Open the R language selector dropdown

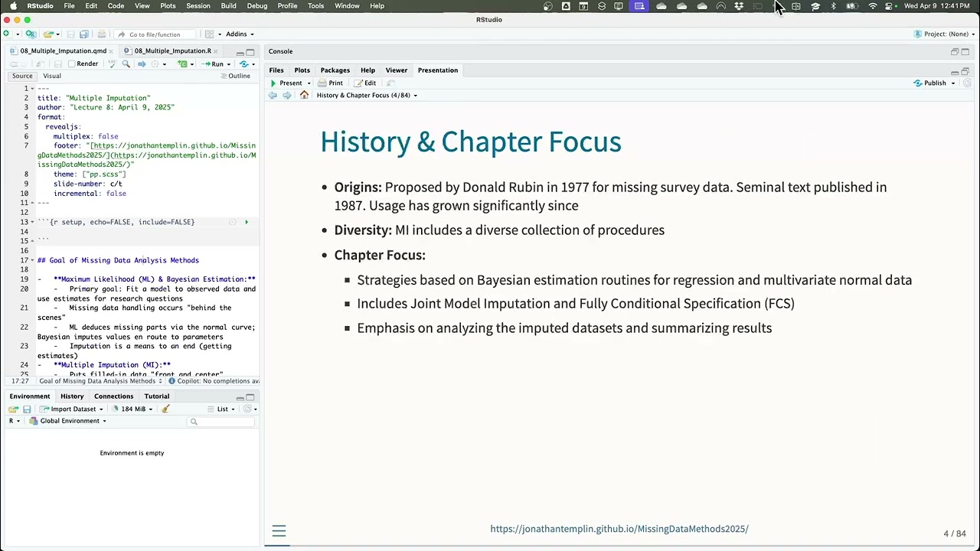point(15,421)
